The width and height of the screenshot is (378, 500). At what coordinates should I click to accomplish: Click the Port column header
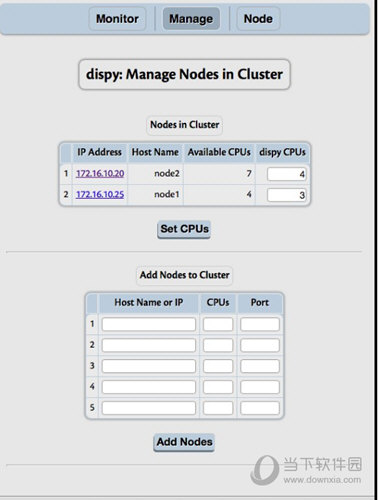point(260,303)
